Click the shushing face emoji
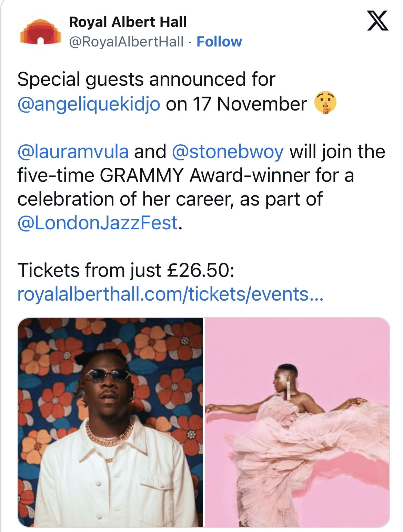This screenshot has width=403, height=532. (325, 103)
